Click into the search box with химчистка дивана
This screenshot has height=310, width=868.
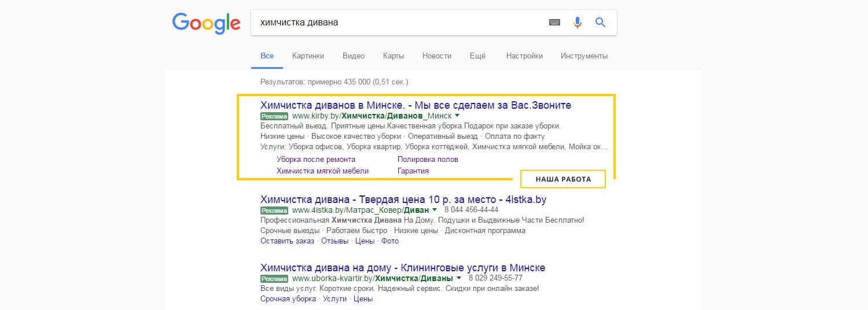(393, 23)
